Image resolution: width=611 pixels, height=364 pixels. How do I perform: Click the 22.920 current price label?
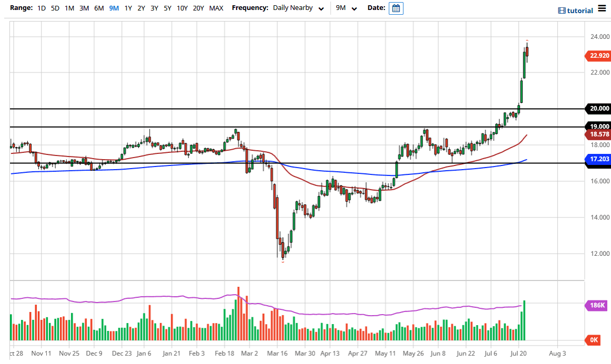click(x=599, y=56)
